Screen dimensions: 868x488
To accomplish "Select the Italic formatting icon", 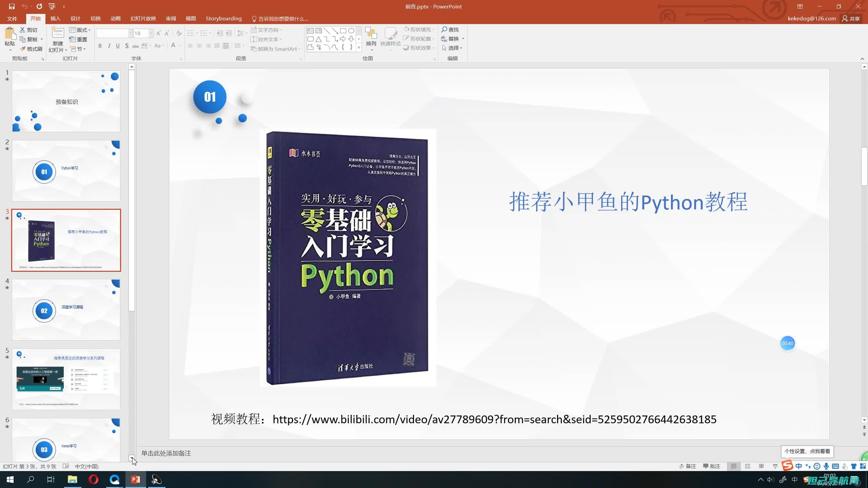I will [108, 46].
